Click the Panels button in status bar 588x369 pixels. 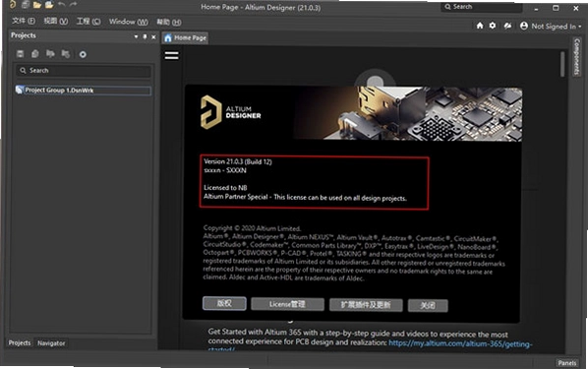click(x=566, y=363)
